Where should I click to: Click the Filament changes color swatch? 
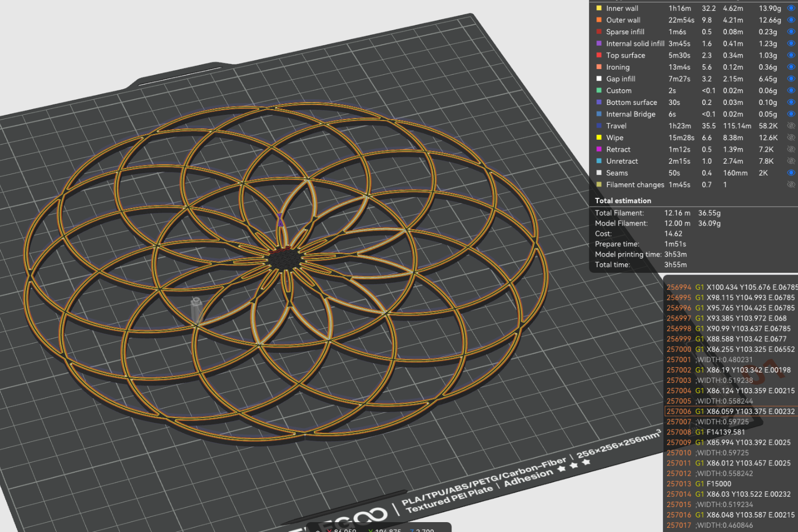click(599, 184)
